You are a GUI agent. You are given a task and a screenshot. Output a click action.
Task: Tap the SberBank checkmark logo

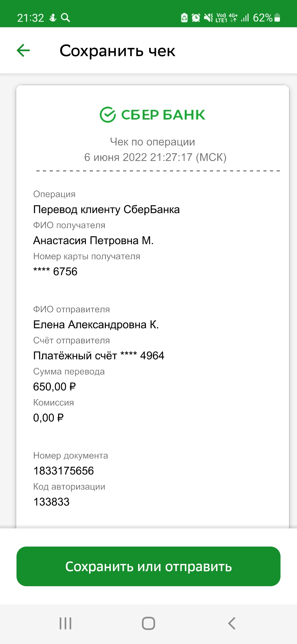click(x=108, y=114)
